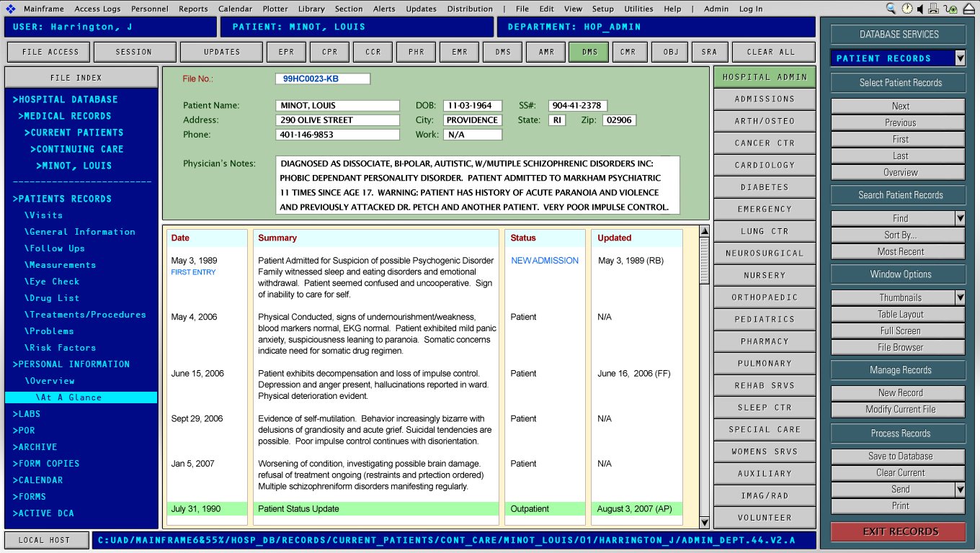The width and height of the screenshot is (980, 553).
Task: Click the Patient Name field
Action: tap(337, 105)
